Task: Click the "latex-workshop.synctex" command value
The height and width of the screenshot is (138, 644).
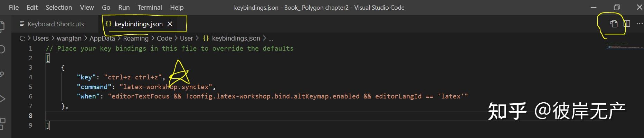Action: (x=166, y=87)
